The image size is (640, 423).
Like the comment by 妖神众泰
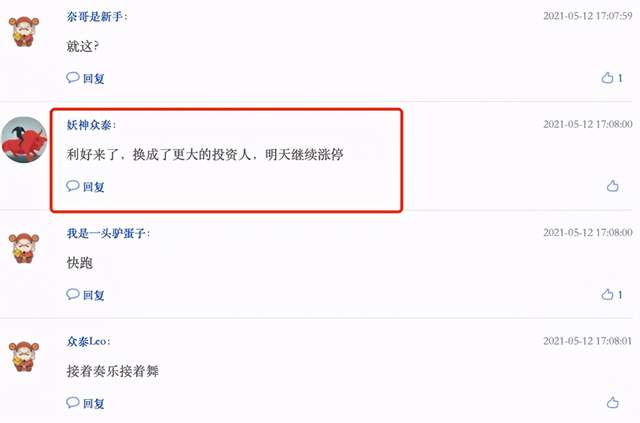(x=612, y=186)
